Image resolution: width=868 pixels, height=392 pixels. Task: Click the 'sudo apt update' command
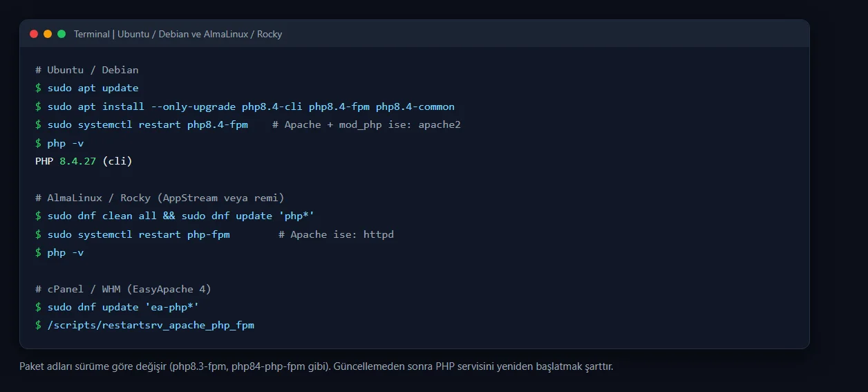pos(93,88)
